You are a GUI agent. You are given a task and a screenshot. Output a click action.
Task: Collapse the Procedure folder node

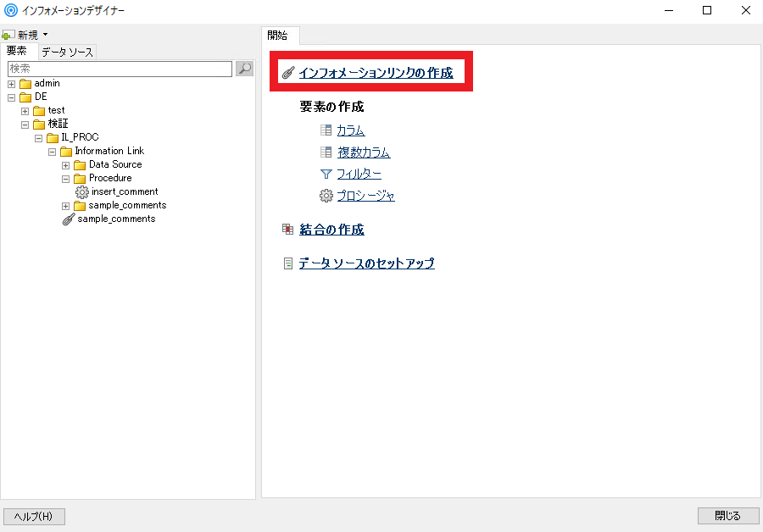click(x=66, y=180)
